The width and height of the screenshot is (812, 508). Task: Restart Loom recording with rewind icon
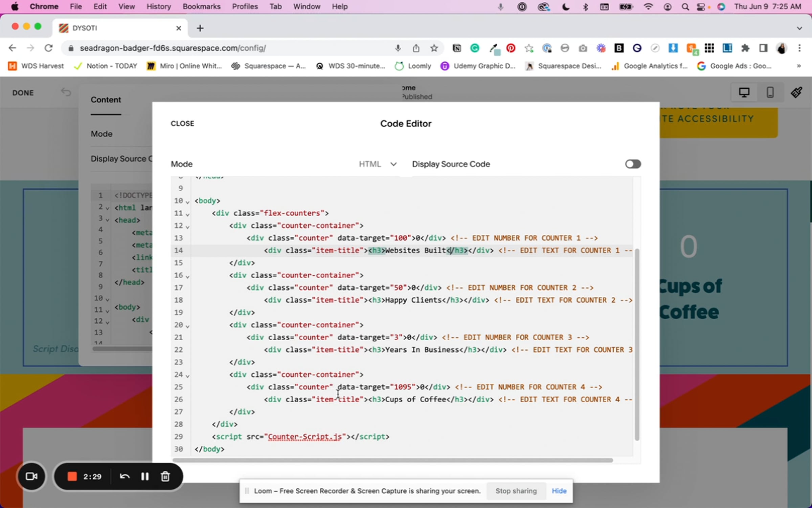pyautogui.click(x=125, y=477)
